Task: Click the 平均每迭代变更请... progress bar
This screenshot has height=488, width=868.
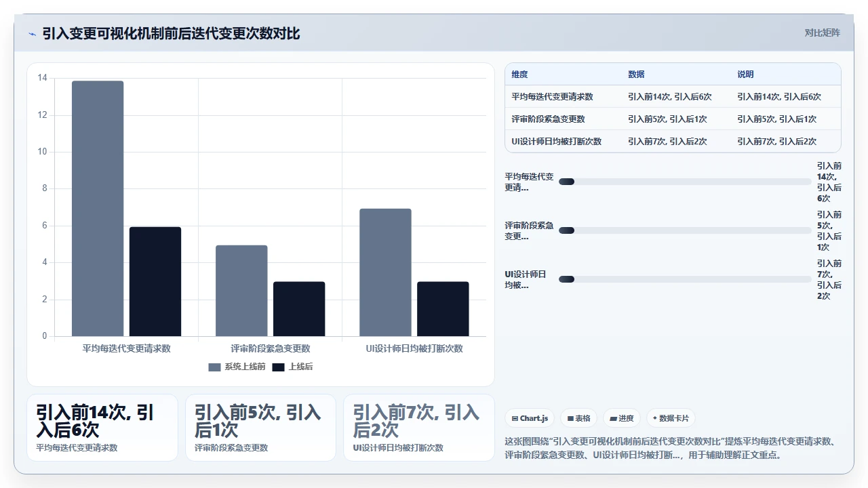Action: pos(685,182)
